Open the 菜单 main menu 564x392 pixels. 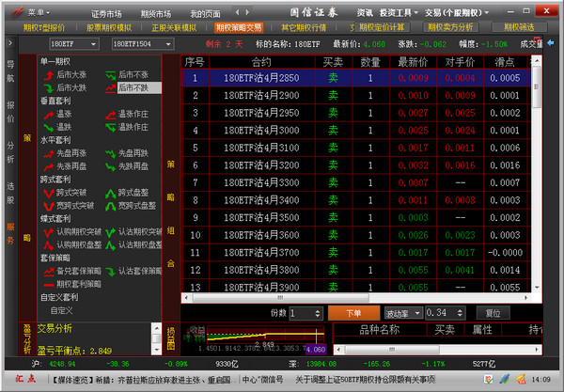[36, 12]
